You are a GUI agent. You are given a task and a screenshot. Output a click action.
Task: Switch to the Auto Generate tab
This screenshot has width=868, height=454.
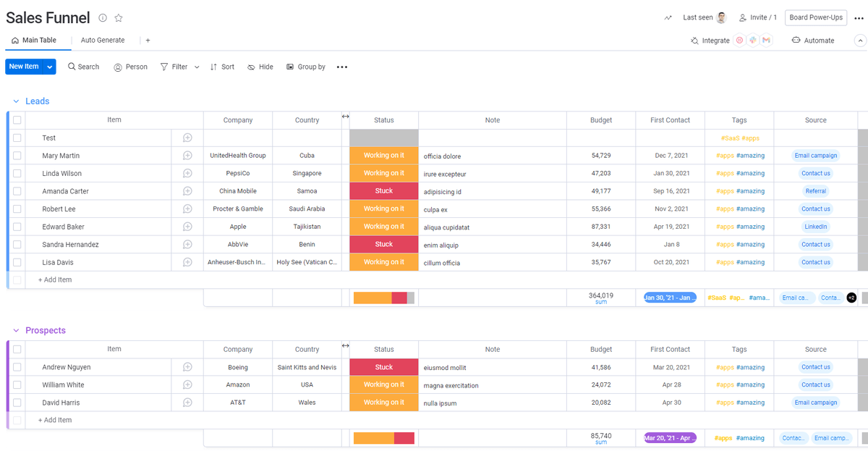click(x=102, y=40)
